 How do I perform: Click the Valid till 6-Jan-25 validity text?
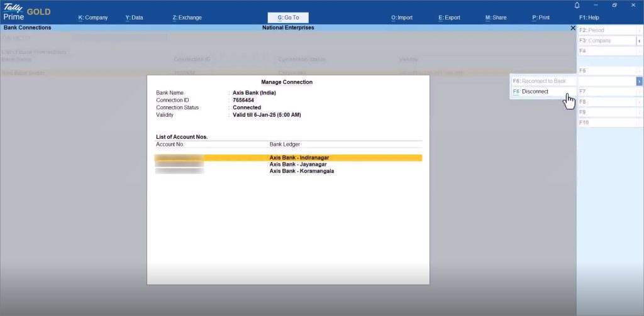tap(267, 115)
